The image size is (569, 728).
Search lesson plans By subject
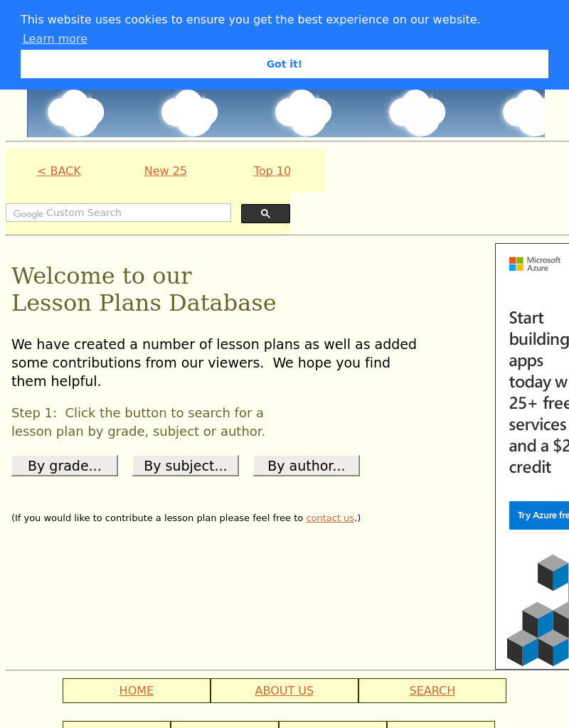click(186, 466)
